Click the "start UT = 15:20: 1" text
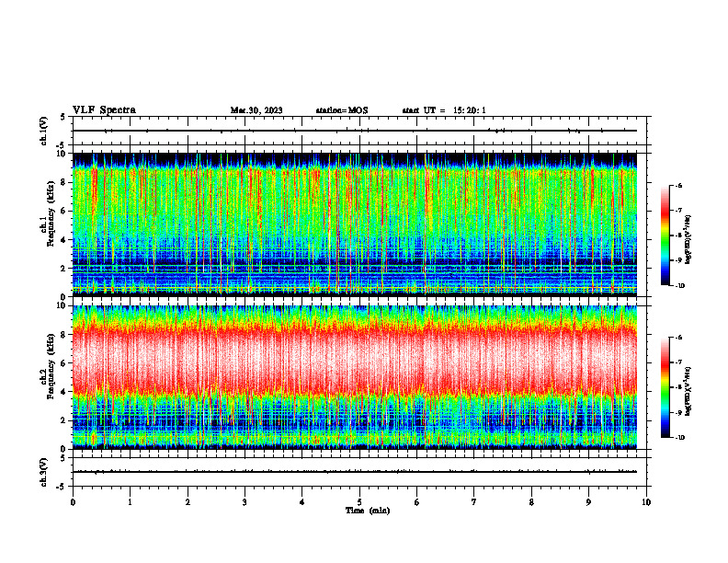This screenshot has width=728, height=563. (444, 110)
